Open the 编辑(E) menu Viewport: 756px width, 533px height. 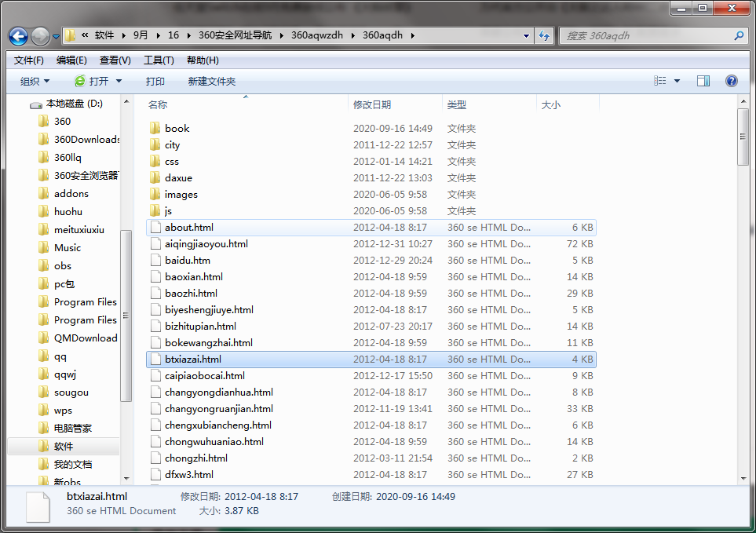coord(71,60)
